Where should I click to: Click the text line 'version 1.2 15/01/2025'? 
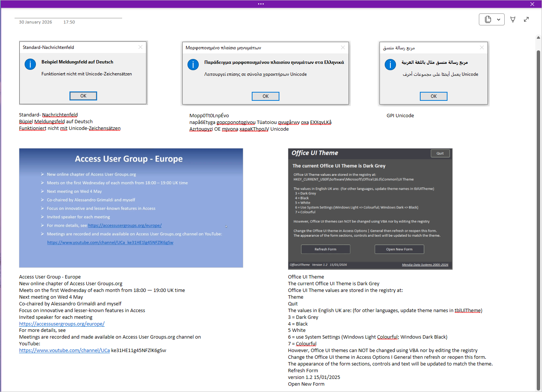[x=314, y=377]
